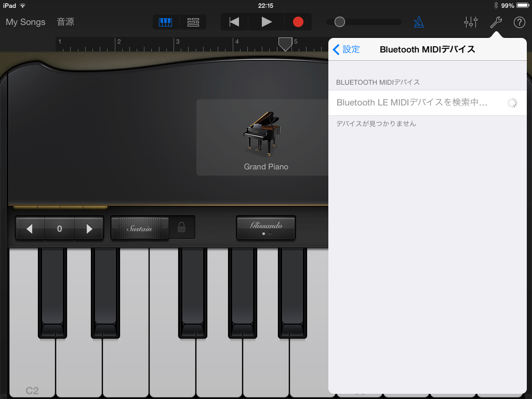Click the Wi-Fi status icon
This screenshot has height=399, width=532.
pos(22,5)
